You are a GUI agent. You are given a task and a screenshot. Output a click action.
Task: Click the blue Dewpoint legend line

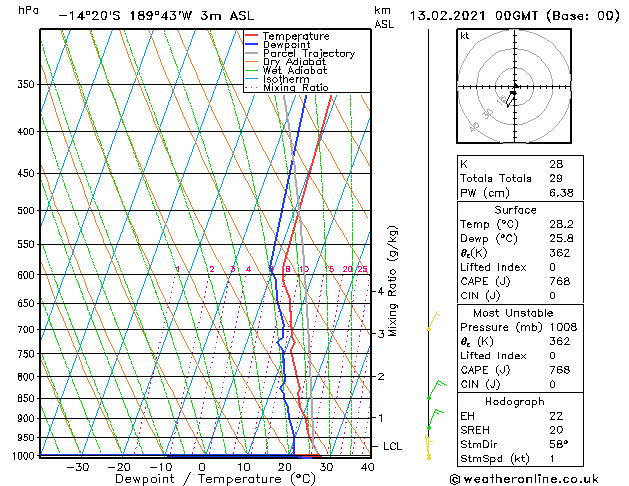252,44
